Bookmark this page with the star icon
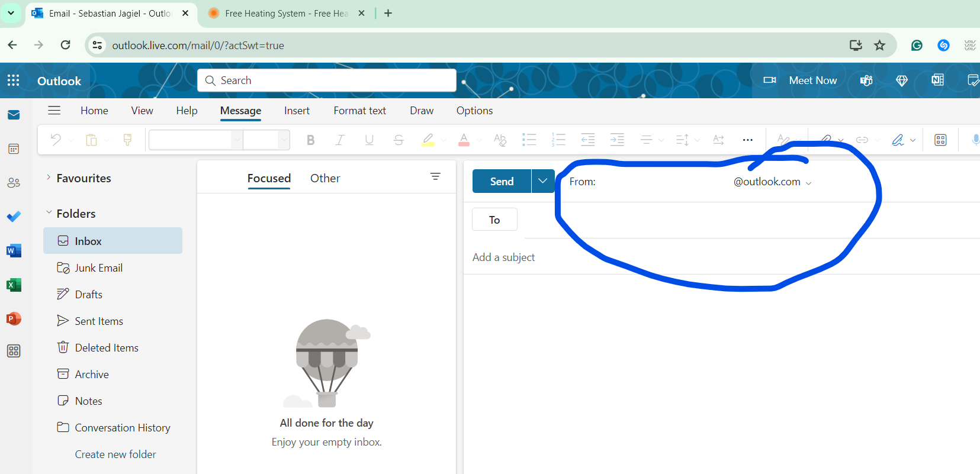 pos(879,46)
